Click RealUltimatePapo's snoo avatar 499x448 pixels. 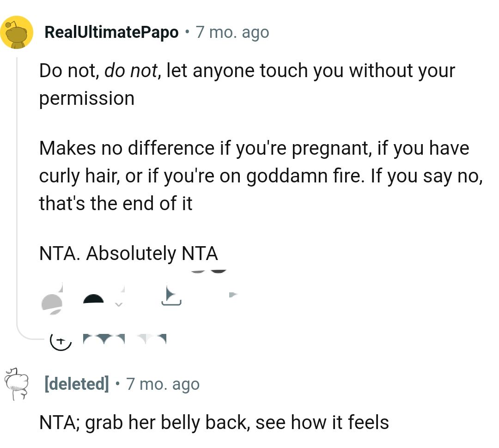point(17,32)
